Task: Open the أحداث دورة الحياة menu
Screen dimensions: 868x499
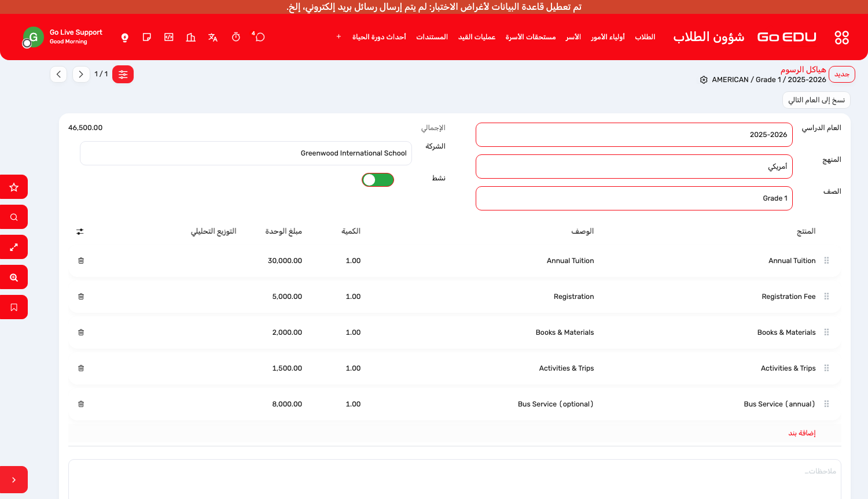Action: [380, 37]
